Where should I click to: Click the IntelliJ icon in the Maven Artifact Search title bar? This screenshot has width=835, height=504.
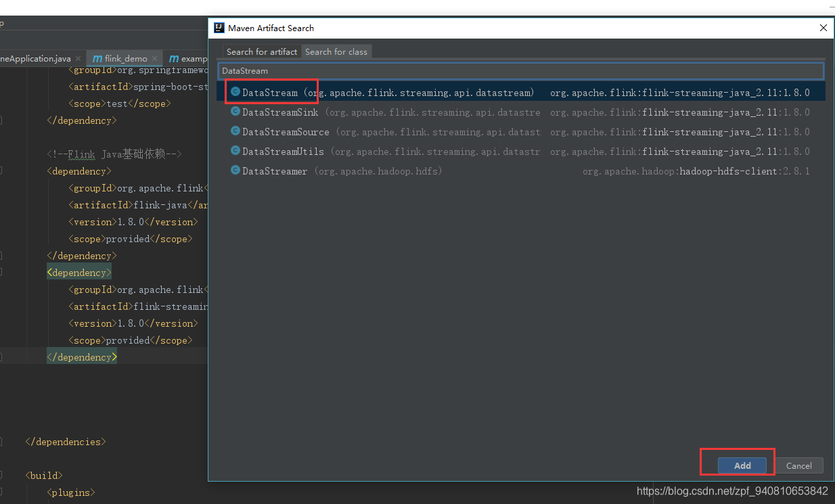coord(219,28)
